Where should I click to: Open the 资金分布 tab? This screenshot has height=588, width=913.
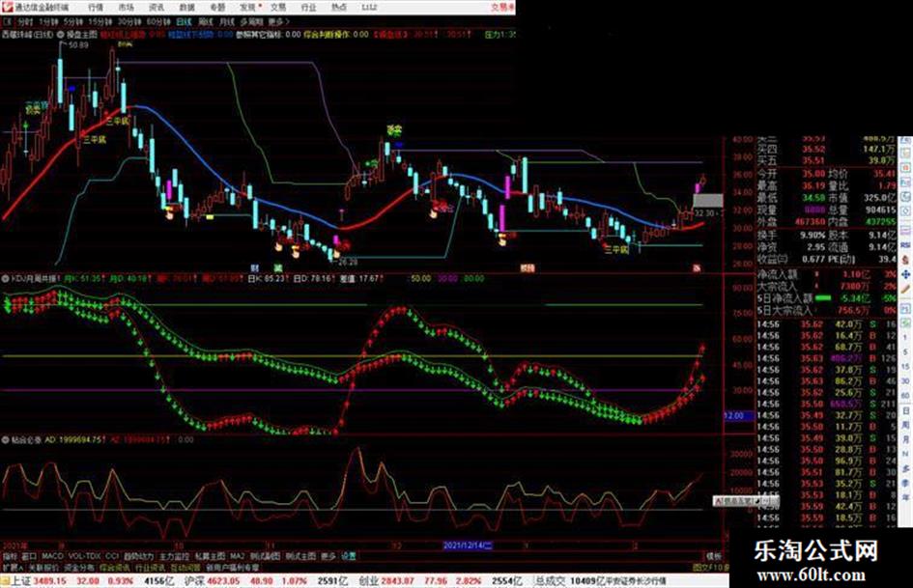coord(78,567)
